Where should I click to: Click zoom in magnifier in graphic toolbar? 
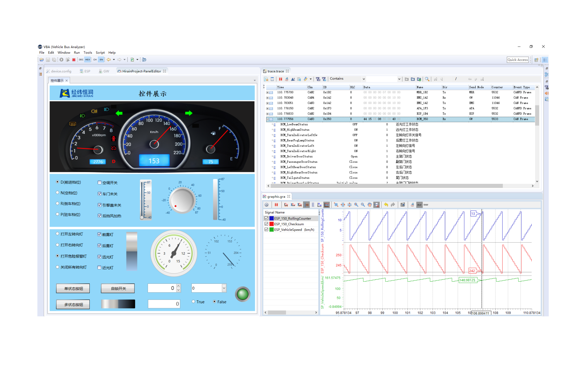click(356, 205)
